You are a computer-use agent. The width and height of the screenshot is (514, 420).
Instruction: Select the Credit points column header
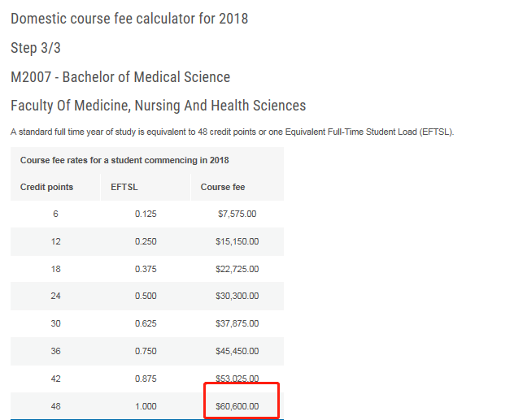click(46, 187)
